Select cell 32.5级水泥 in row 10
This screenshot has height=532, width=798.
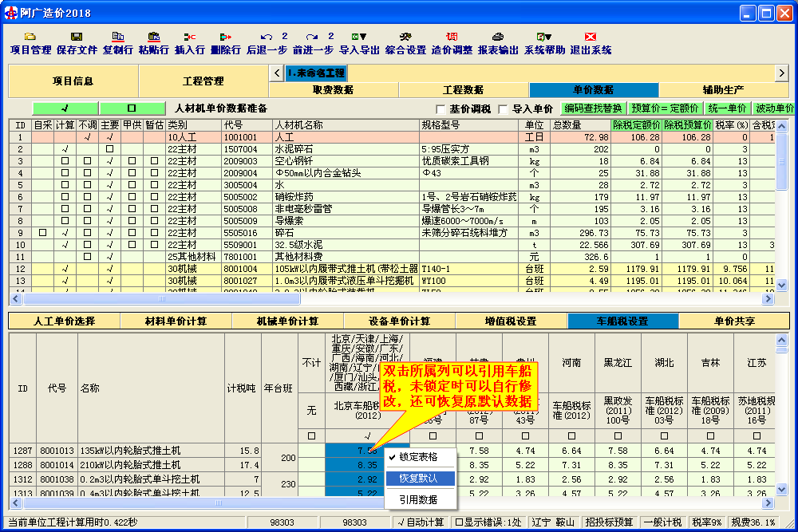(x=346, y=245)
